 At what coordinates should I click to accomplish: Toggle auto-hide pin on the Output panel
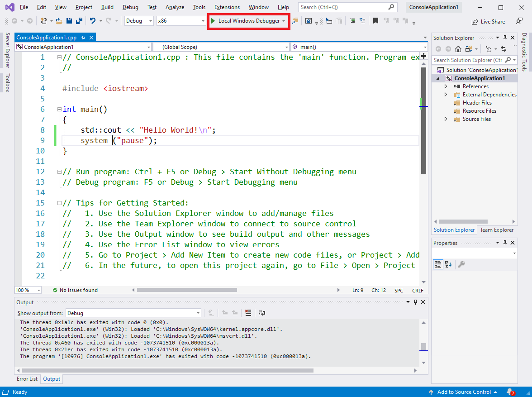pos(415,302)
